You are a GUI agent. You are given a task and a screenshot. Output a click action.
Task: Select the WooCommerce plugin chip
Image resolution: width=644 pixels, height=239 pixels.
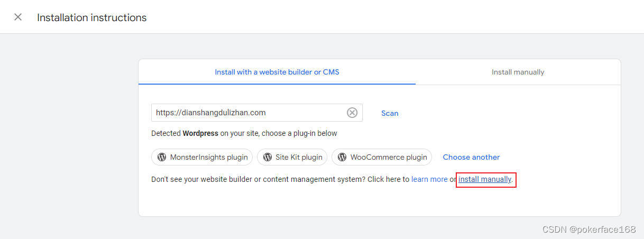(382, 157)
